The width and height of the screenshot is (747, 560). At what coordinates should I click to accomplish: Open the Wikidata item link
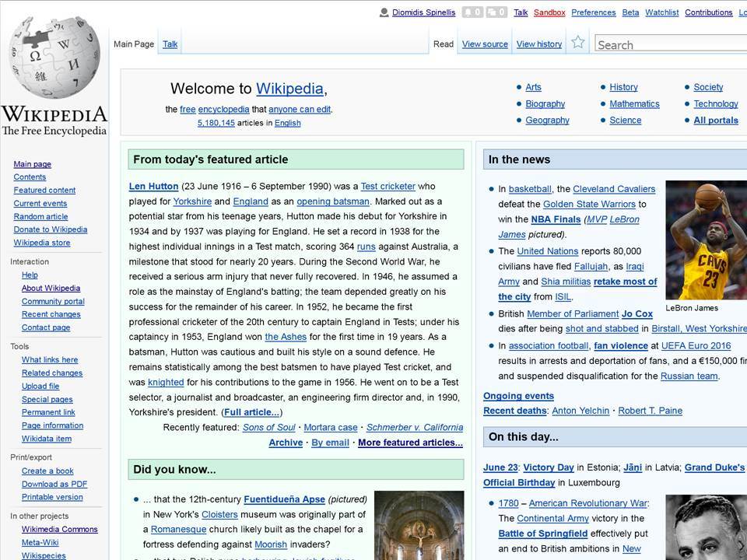point(46,439)
